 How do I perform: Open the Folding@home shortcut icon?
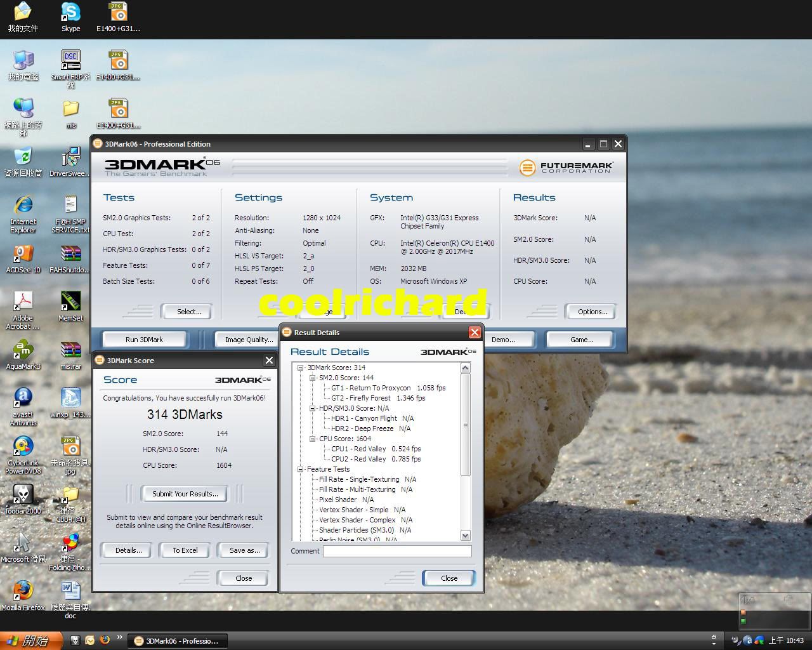pos(70,552)
